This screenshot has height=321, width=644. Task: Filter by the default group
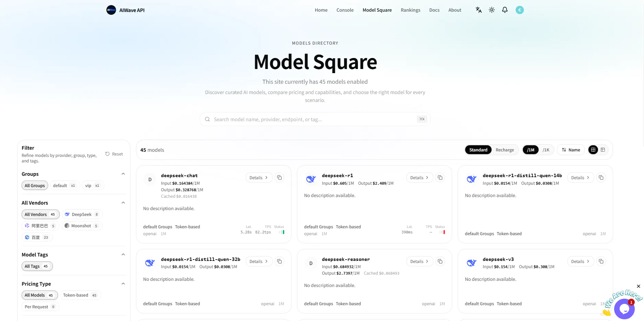[64, 185]
